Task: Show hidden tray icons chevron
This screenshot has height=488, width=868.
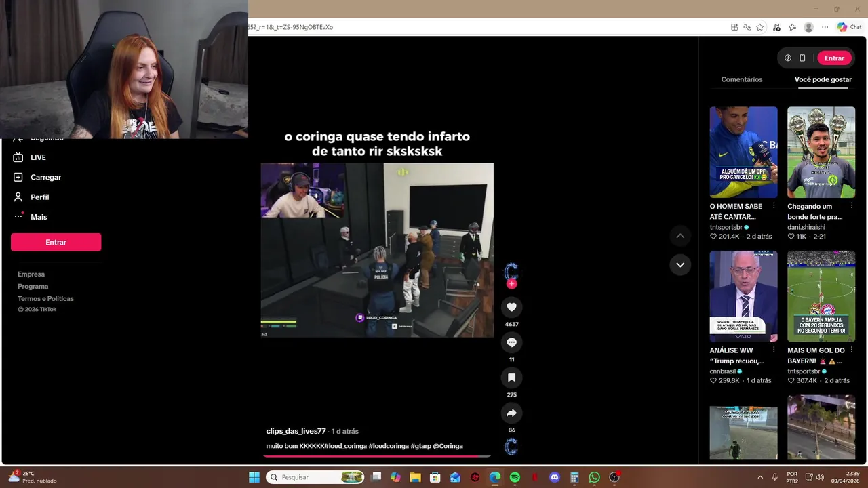Action: click(x=760, y=477)
